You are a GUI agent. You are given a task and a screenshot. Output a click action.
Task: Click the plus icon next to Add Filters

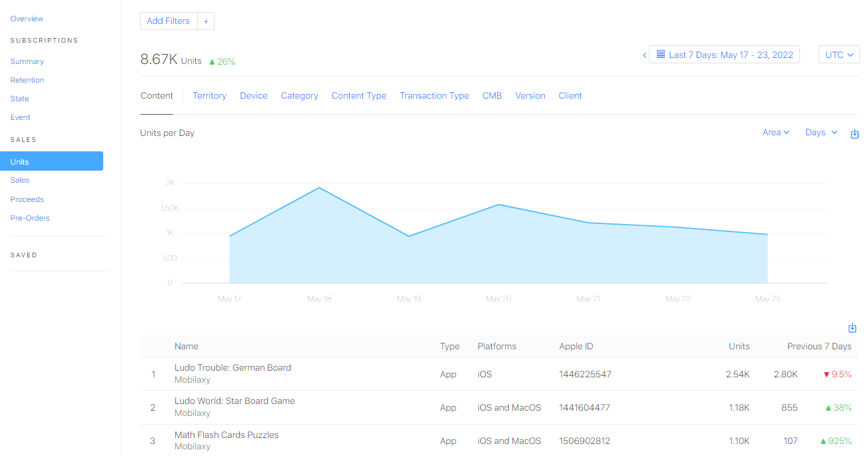pyautogui.click(x=206, y=21)
